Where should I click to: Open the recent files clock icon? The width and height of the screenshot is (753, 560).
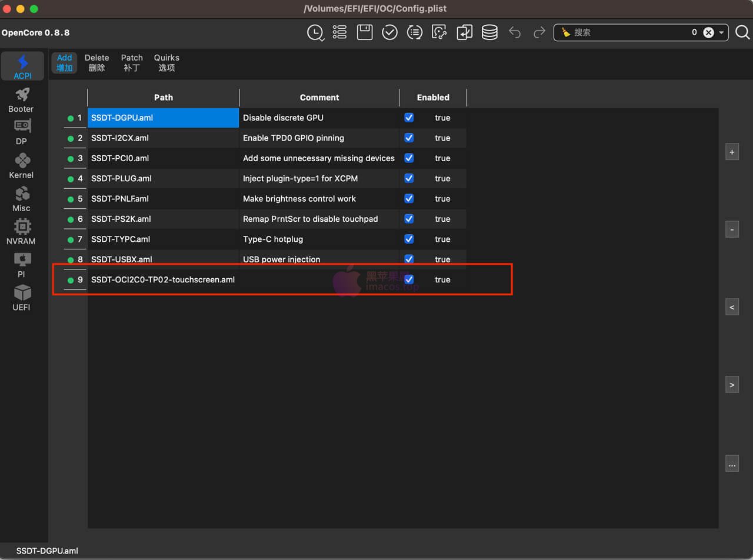[x=315, y=32]
